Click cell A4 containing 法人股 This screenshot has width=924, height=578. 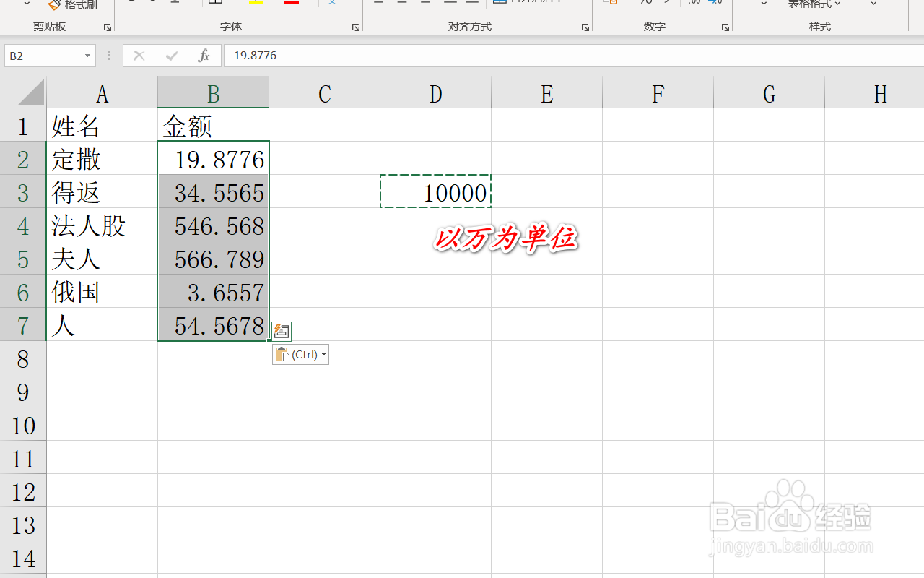pos(103,225)
